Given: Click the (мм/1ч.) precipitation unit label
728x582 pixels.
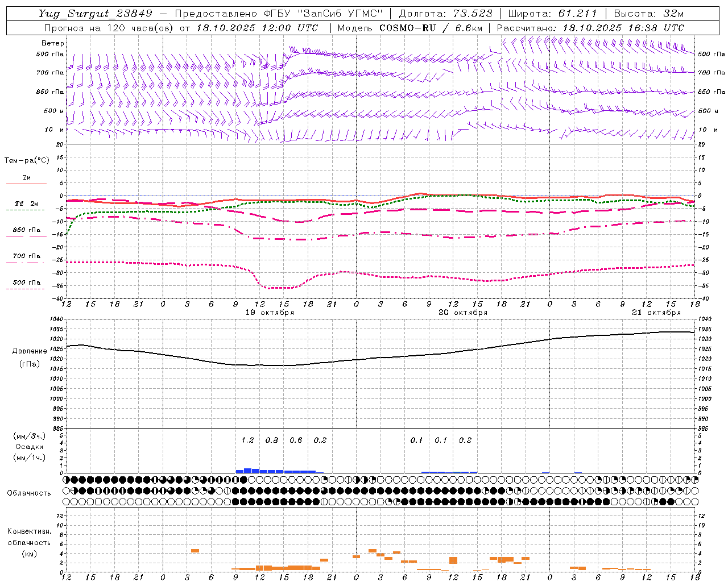Looking at the screenshot, I should [x=30, y=458].
